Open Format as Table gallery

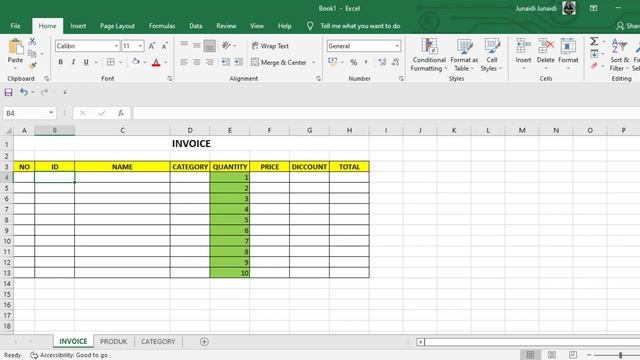464,55
